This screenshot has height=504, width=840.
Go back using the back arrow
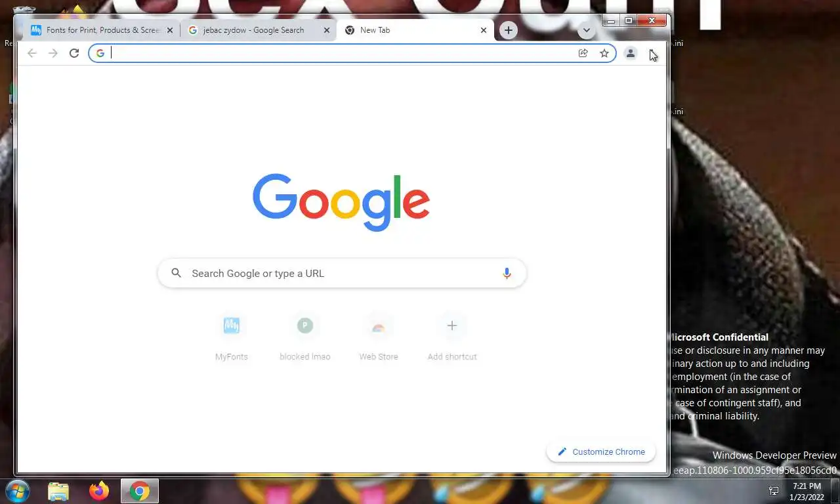[x=32, y=53]
